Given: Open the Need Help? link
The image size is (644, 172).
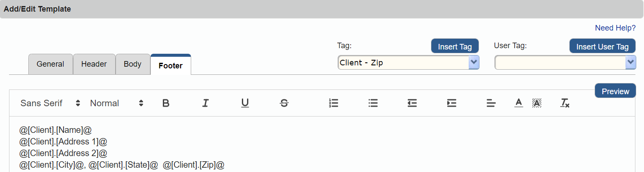Looking at the screenshot, I should coord(615,28).
